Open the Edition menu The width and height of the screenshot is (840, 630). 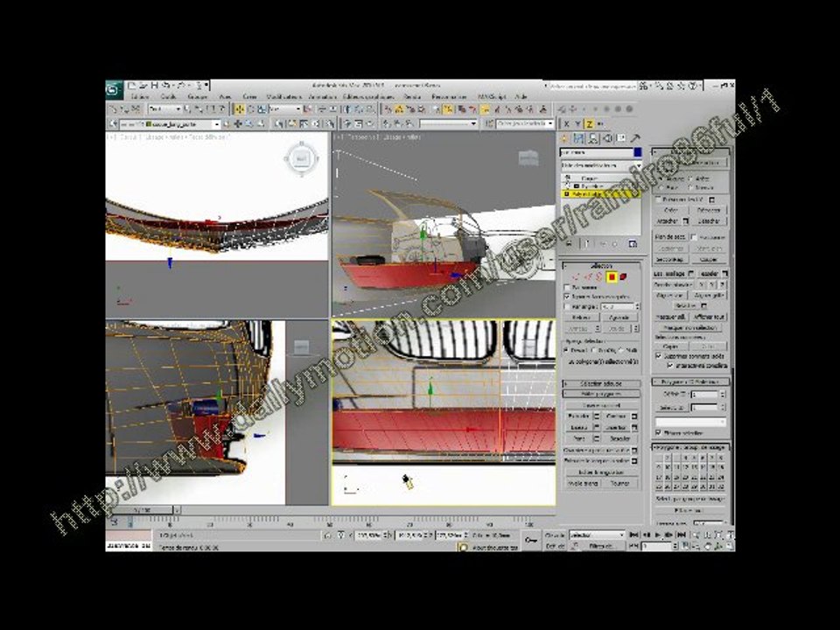pyautogui.click(x=139, y=97)
